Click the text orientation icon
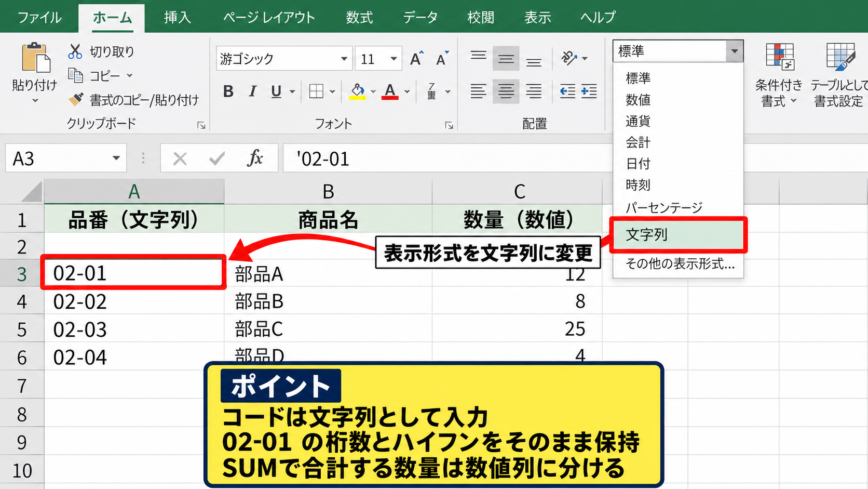 click(x=569, y=58)
